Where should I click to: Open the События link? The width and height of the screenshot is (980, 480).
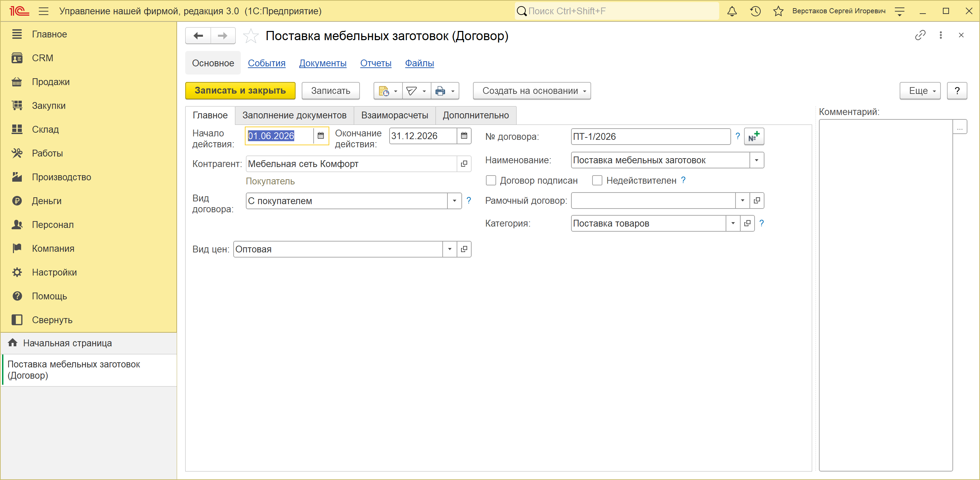[x=266, y=63]
